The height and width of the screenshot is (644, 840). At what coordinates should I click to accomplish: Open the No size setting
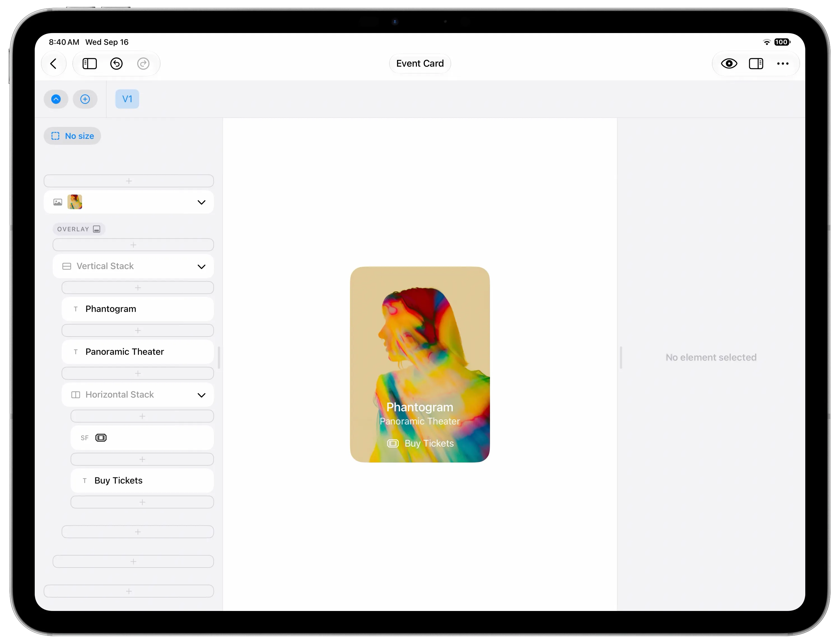73,136
